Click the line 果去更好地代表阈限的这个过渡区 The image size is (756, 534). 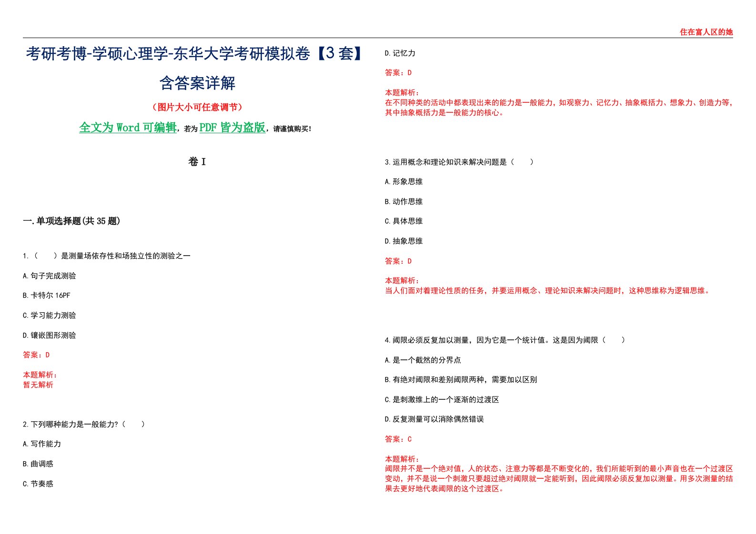444,489
